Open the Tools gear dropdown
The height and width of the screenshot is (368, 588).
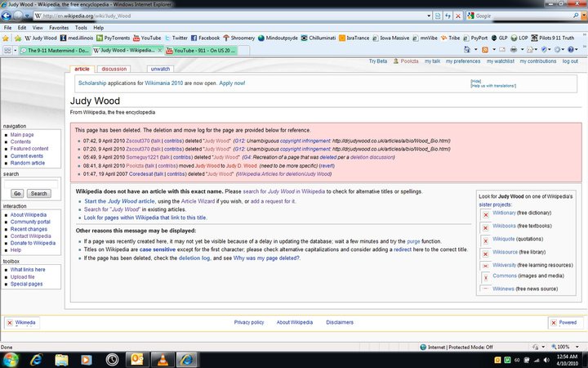click(x=559, y=50)
